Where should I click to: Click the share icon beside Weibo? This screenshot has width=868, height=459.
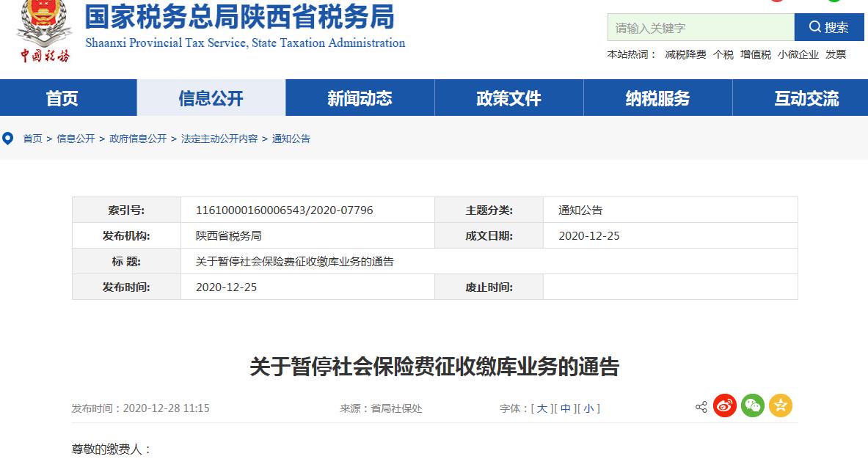[x=701, y=407]
